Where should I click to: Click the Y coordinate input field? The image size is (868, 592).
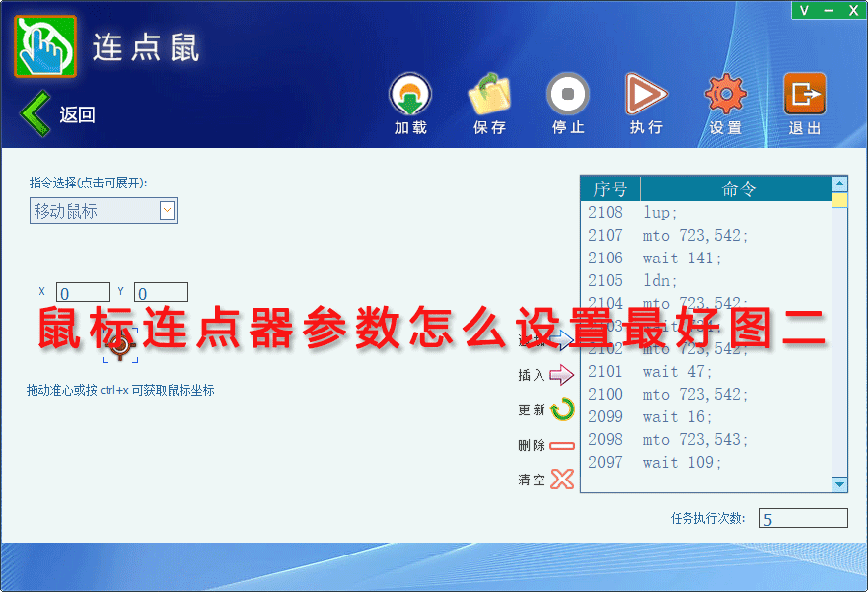point(161,292)
